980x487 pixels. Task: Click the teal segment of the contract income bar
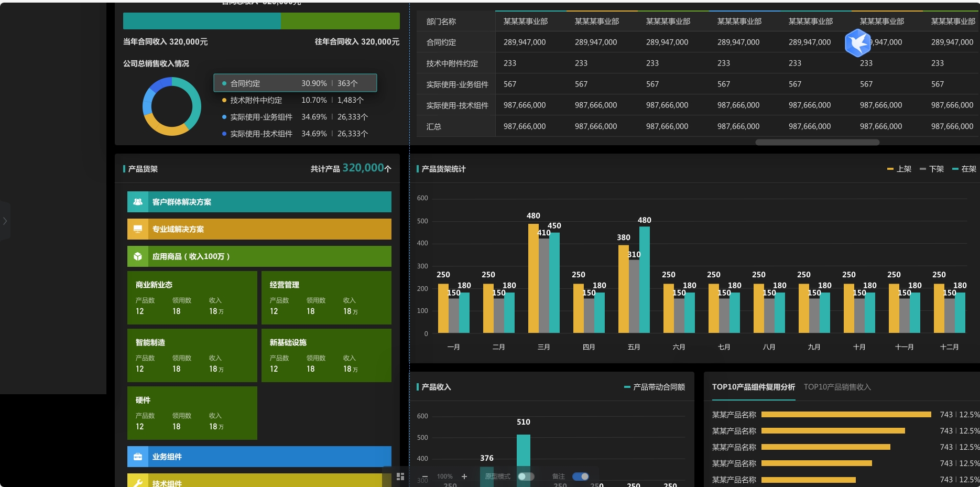[202, 21]
